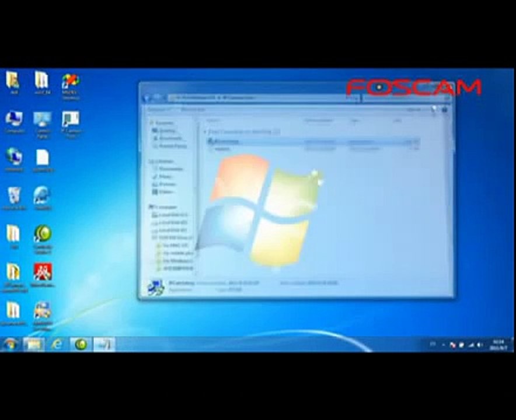Viewport: 516px width, 420px height.
Task: Open the Windows Start menu orb
Action: tap(10, 344)
